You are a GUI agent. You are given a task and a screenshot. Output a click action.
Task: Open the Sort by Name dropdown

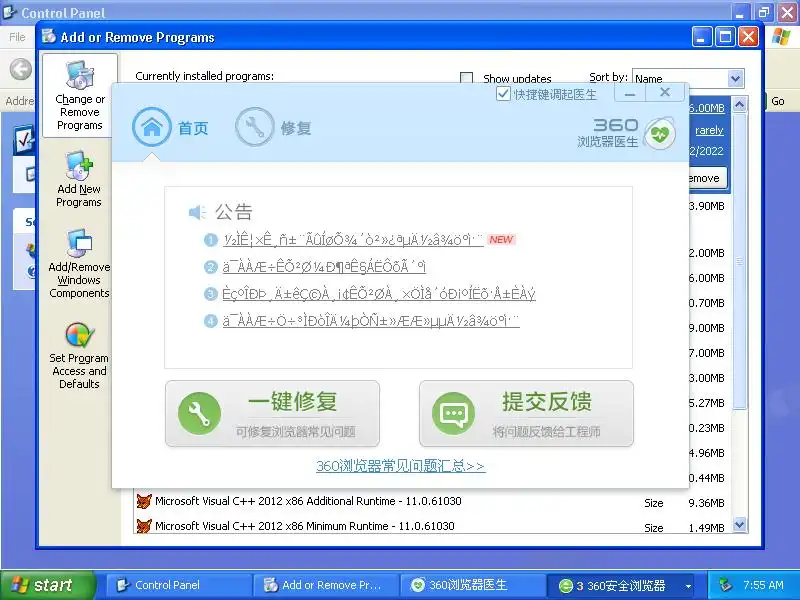pyautogui.click(x=735, y=79)
